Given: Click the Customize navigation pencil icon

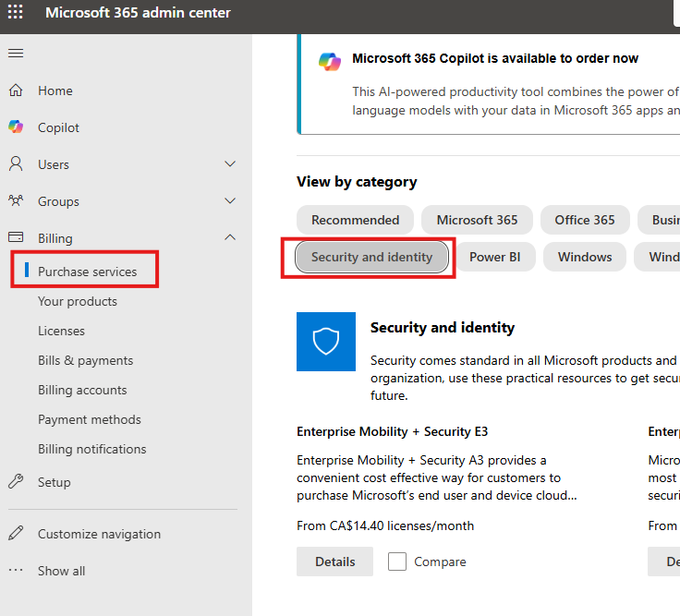Looking at the screenshot, I should pyautogui.click(x=16, y=533).
